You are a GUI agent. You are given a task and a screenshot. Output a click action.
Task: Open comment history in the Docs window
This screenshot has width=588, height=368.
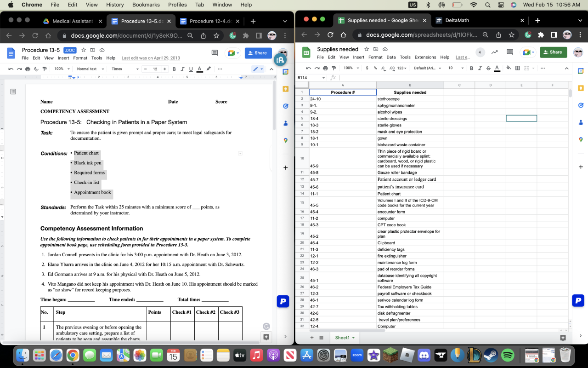pos(215,53)
